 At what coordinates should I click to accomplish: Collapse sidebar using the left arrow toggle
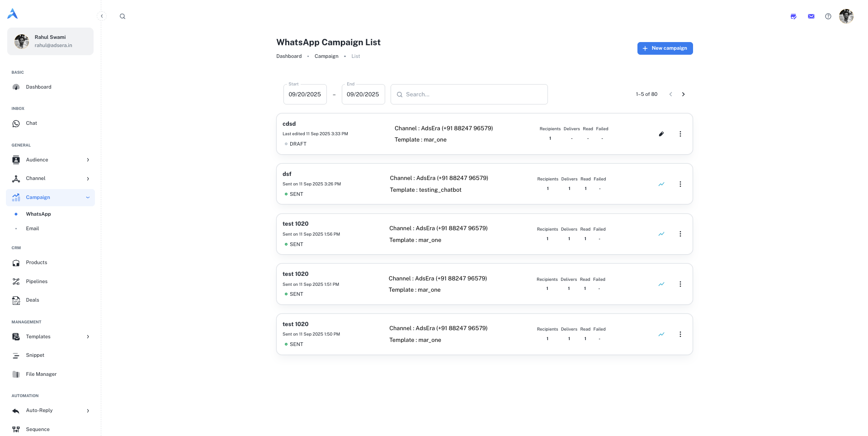(102, 16)
